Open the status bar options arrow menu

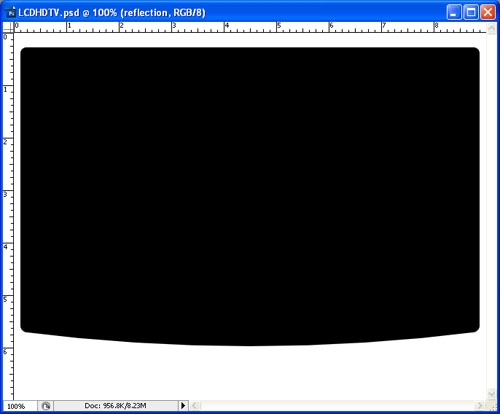tap(183, 406)
